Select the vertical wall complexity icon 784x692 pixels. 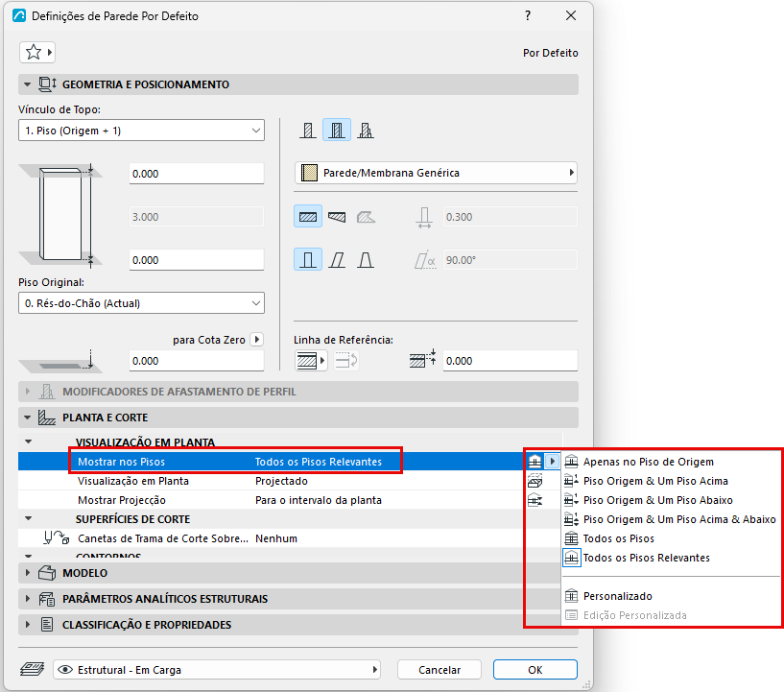(x=308, y=260)
